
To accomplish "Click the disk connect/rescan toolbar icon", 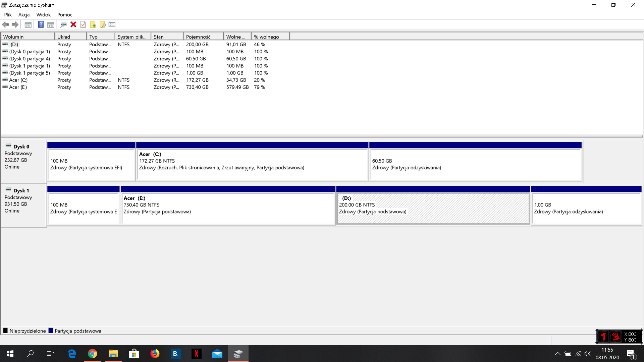I will [x=63, y=24].
